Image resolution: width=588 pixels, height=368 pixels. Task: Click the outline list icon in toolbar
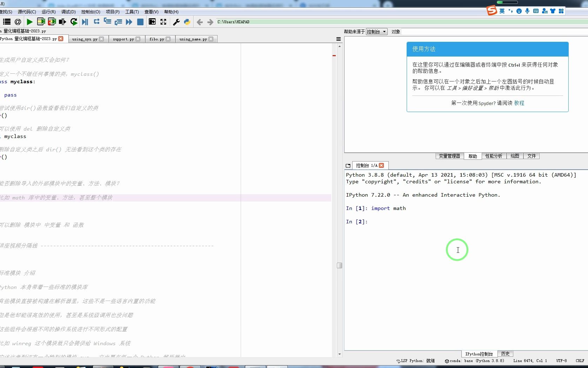point(7,22)
